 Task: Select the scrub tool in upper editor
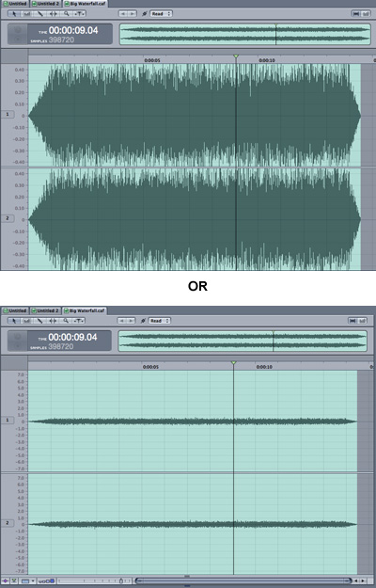coord(79,14)
